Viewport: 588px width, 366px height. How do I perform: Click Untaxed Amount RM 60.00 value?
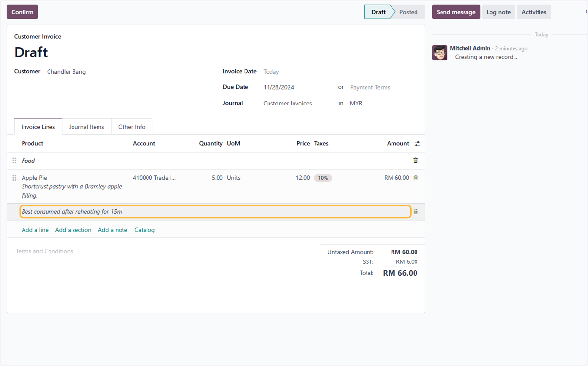pos(404,252)
